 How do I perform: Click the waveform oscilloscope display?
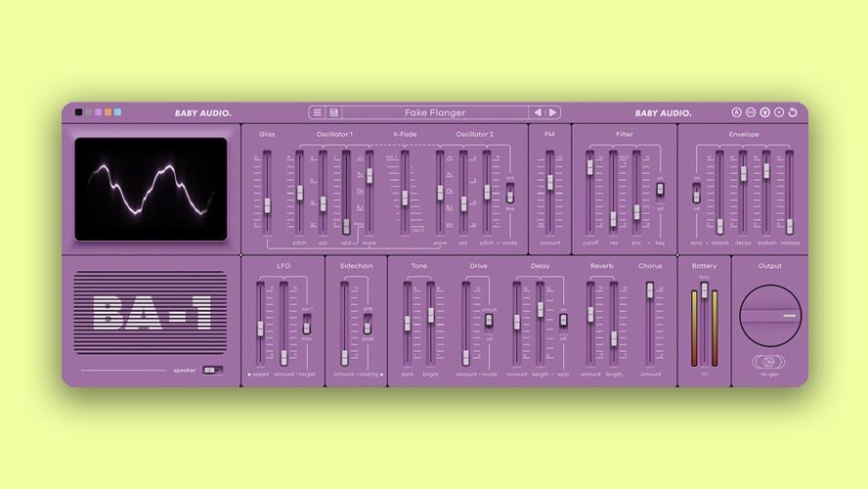tap(152, 189)
